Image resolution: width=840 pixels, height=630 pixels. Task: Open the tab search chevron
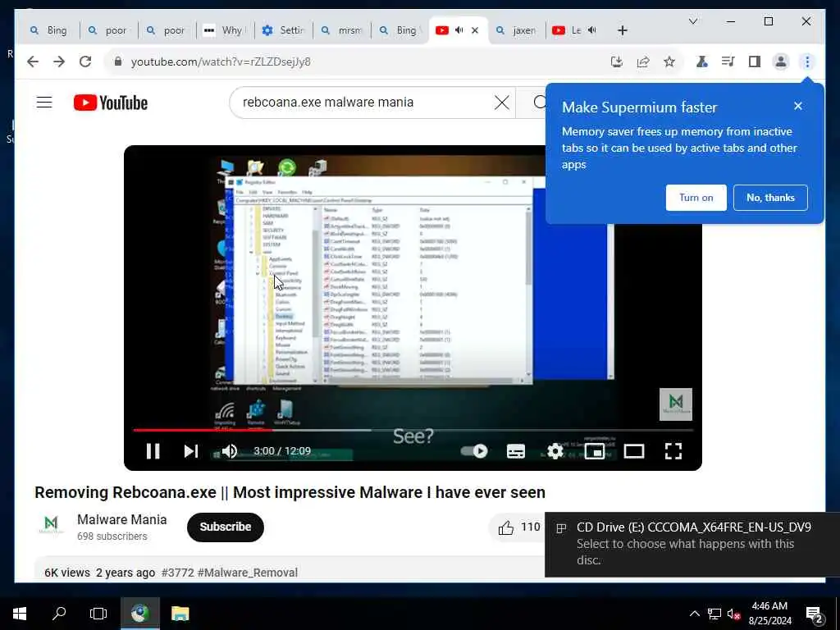click(x=692, y=21)
